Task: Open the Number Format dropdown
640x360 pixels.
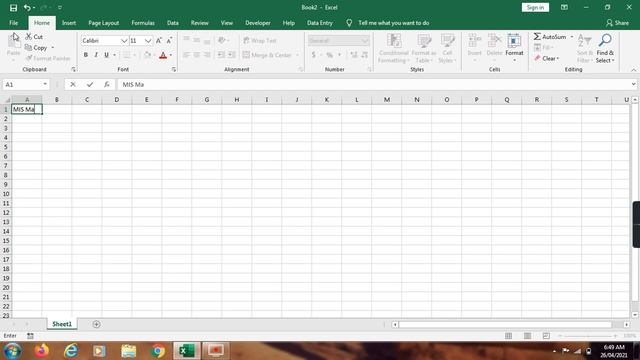Action: 364,40
